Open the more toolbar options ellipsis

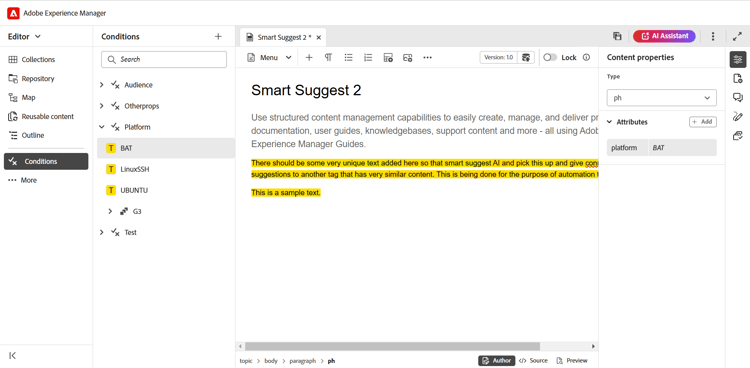tap(427, 57)
